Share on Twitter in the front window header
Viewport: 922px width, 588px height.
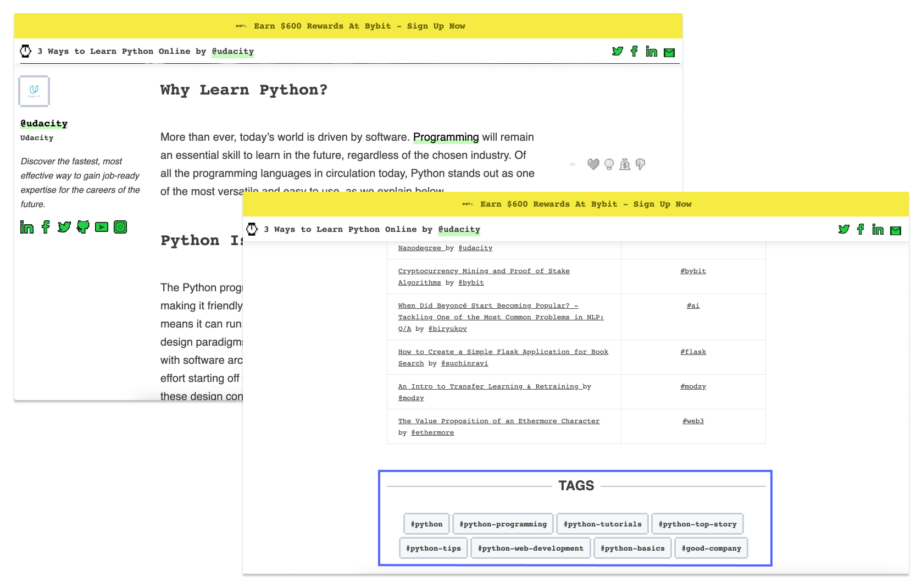[x=844, y=229]
